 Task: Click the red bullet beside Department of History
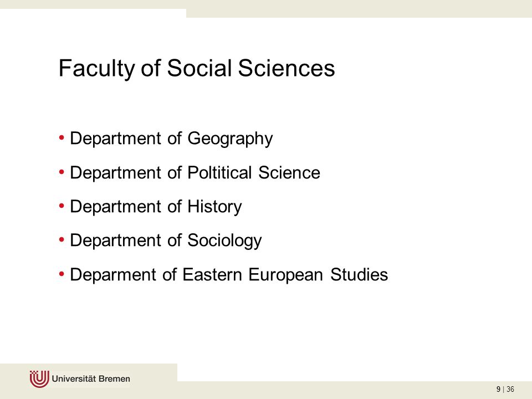point(62,206)
